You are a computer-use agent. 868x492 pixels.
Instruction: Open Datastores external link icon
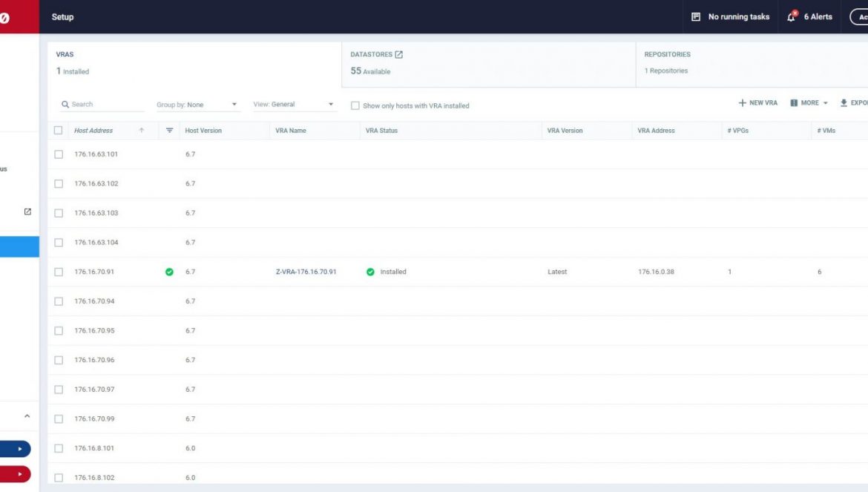(398, 54)
